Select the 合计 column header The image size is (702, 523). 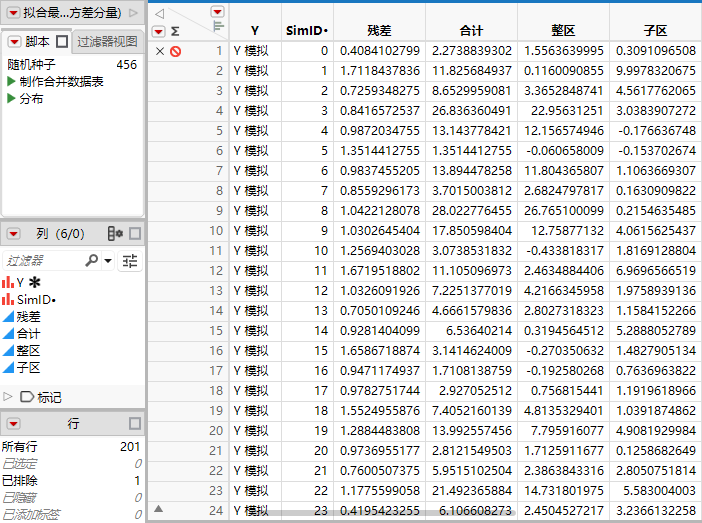pyautogui.click(x=471, y=31)
